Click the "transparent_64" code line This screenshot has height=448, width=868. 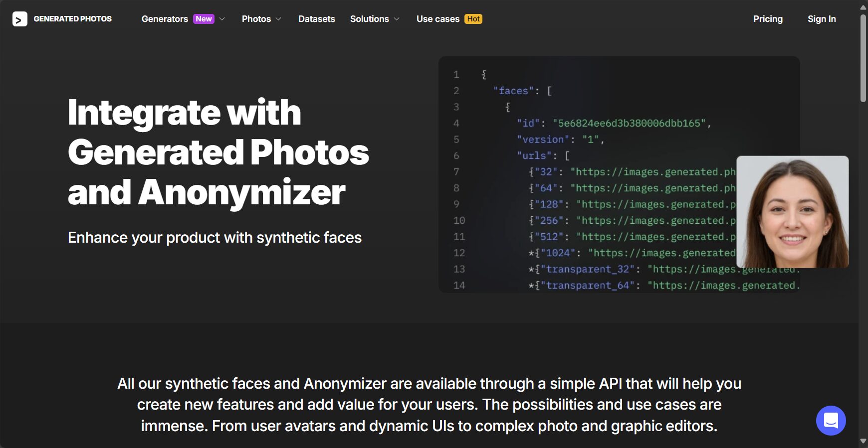pos(663,286)
